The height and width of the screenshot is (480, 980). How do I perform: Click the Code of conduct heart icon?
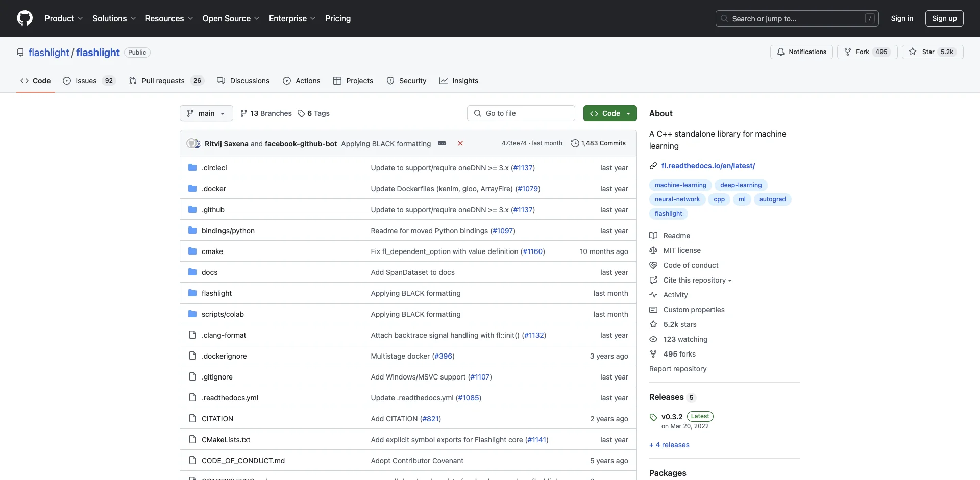tap(653, 265)
